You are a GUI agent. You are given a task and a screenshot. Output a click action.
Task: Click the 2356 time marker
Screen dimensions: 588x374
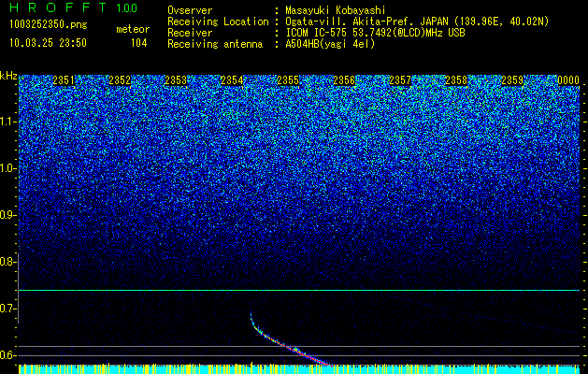click(344, 80)
